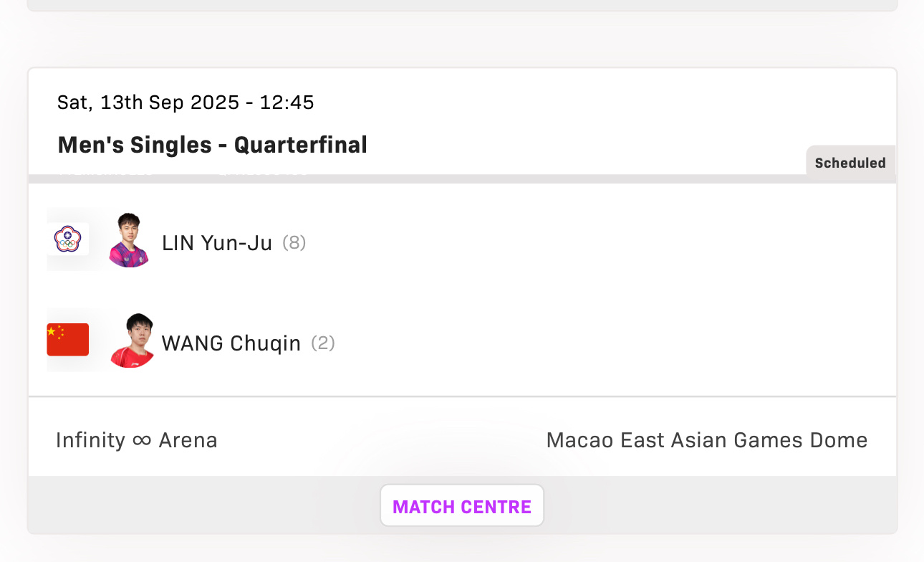The image size is (924, 562).
Task: Open WANG Chuqin's player photo
Action: [132, 340]
